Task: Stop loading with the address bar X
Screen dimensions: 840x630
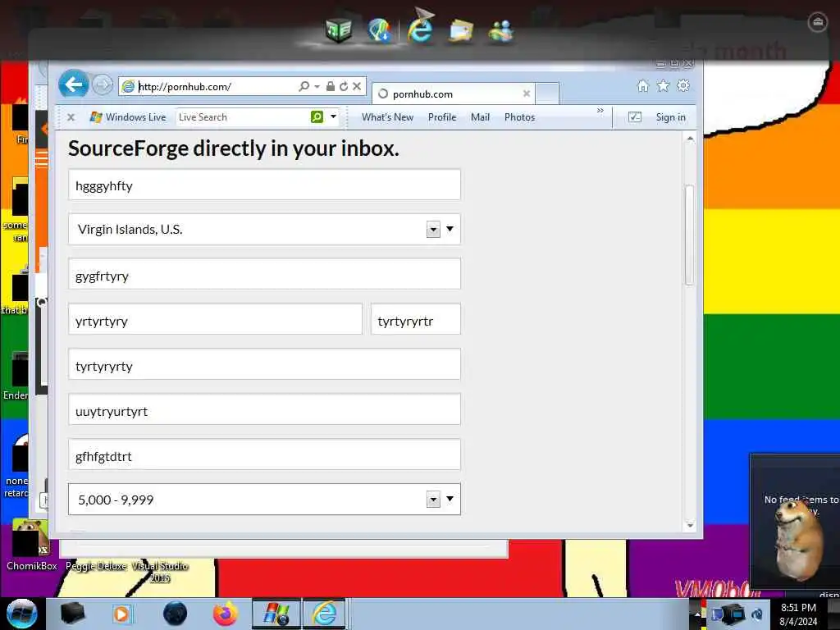Action: [357, 86]
